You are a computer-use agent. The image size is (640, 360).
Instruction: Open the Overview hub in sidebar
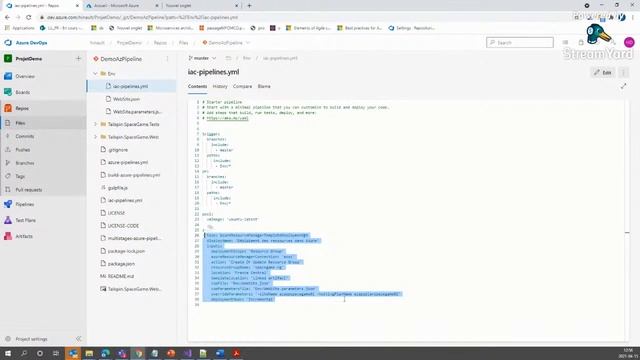pos(24,76)
